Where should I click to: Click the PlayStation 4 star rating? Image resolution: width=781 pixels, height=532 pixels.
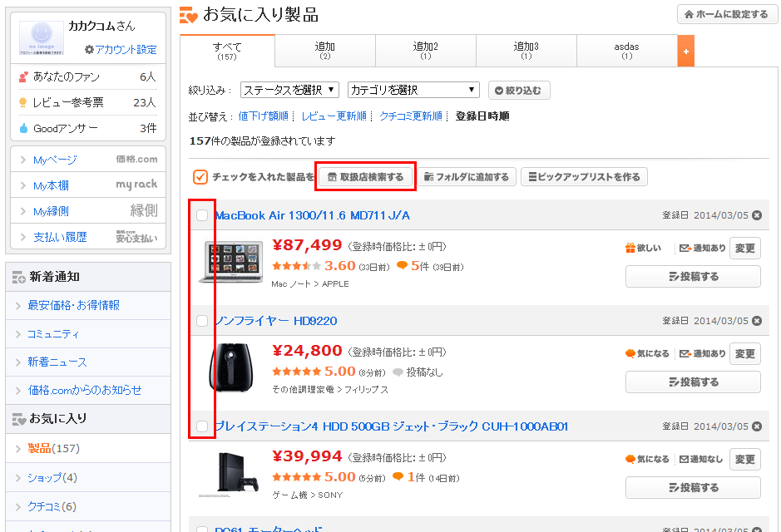click(x=296, y=477)
